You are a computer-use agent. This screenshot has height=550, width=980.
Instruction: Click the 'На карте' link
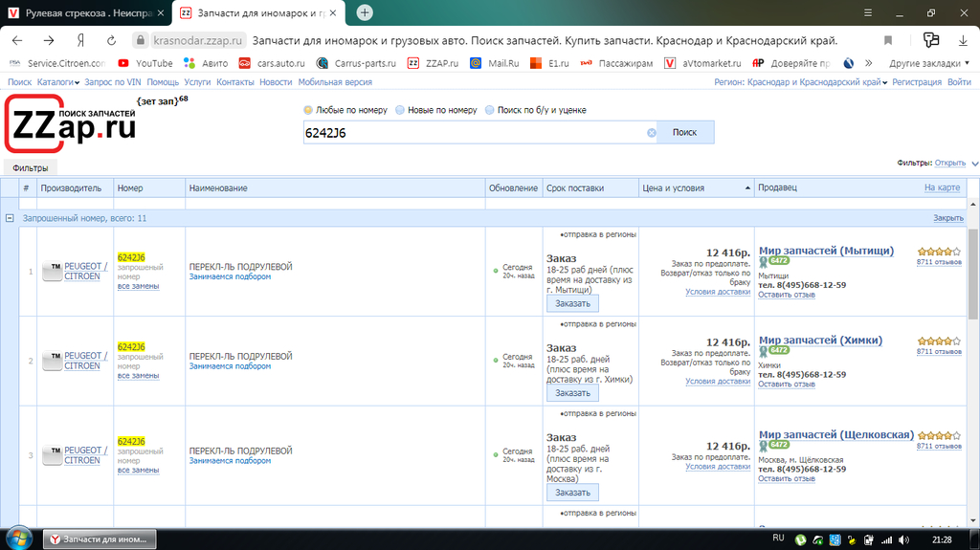[x=942, y=187]
